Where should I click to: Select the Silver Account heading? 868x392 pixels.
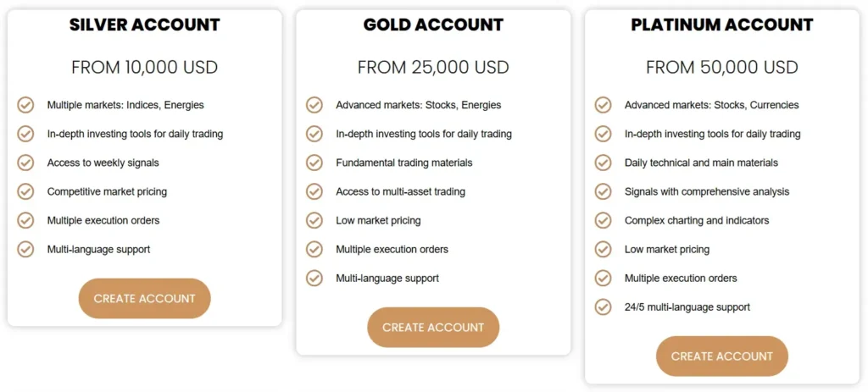(144, 25)
